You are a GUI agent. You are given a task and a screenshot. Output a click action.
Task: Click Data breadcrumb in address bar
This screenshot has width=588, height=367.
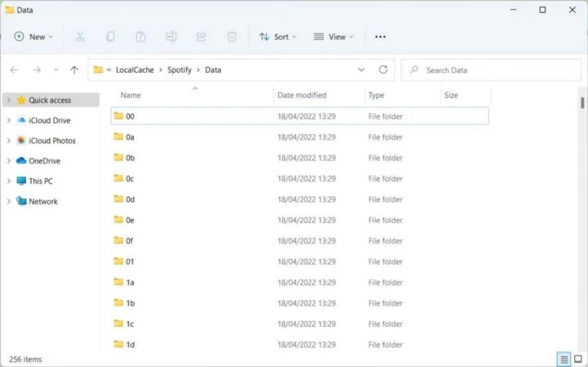(213, 69)
